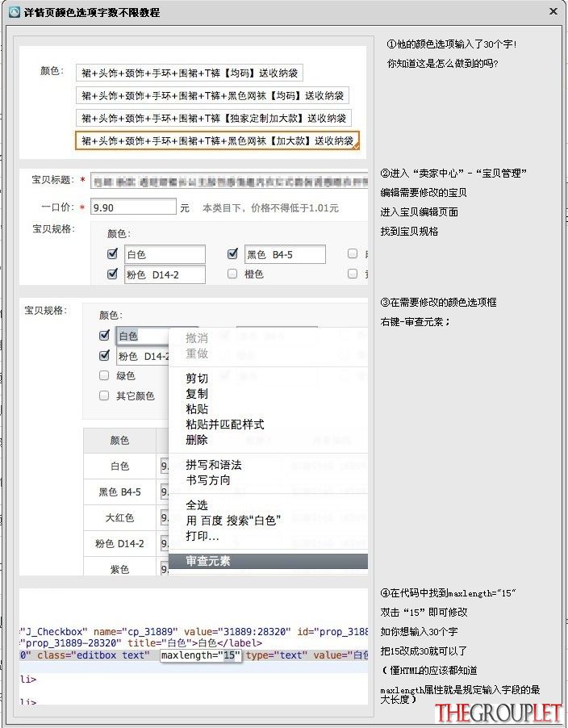Toggle the 粉色 D14-2 checkbox beside the context menu
Viewport: 568px width, 728px height.
point(104,356)
